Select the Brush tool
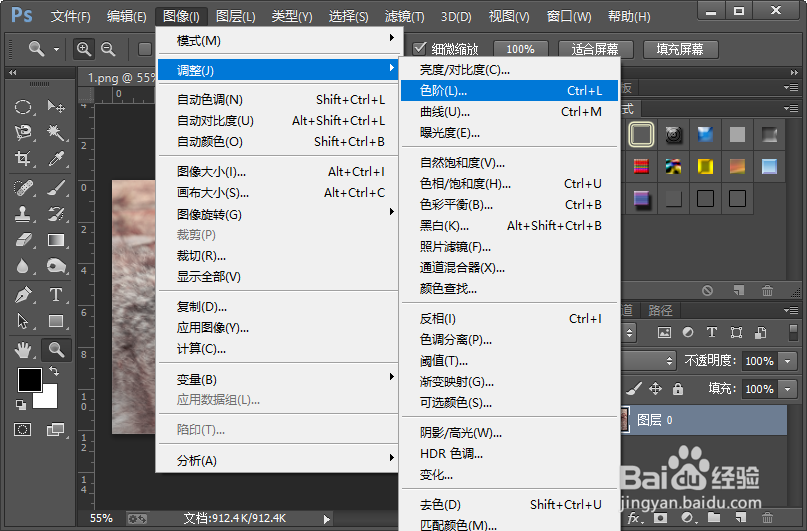This screenshot has height=531, width=807. [x=56, y=188]
